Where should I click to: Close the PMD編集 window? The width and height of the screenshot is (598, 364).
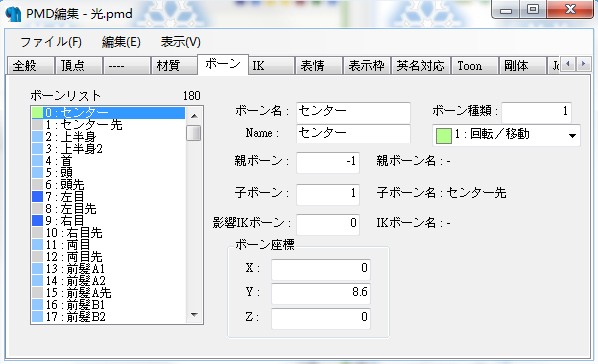[570, 10]
